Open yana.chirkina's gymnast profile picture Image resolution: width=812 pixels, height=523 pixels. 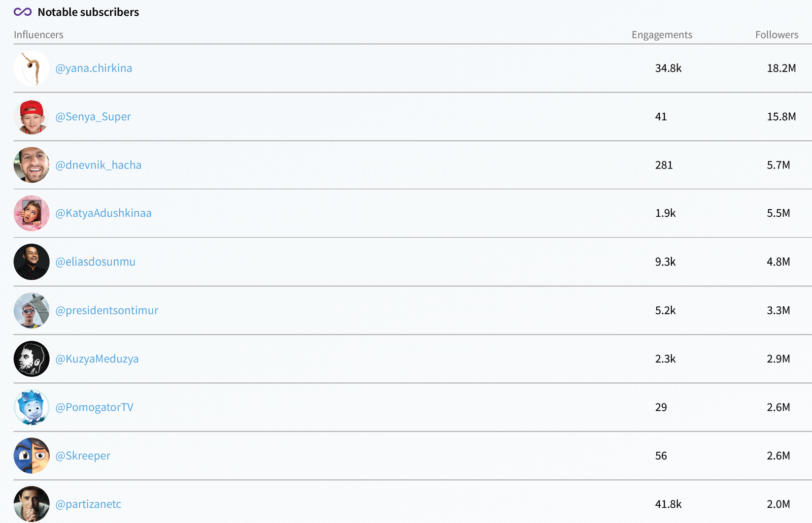tap(31, 68)
